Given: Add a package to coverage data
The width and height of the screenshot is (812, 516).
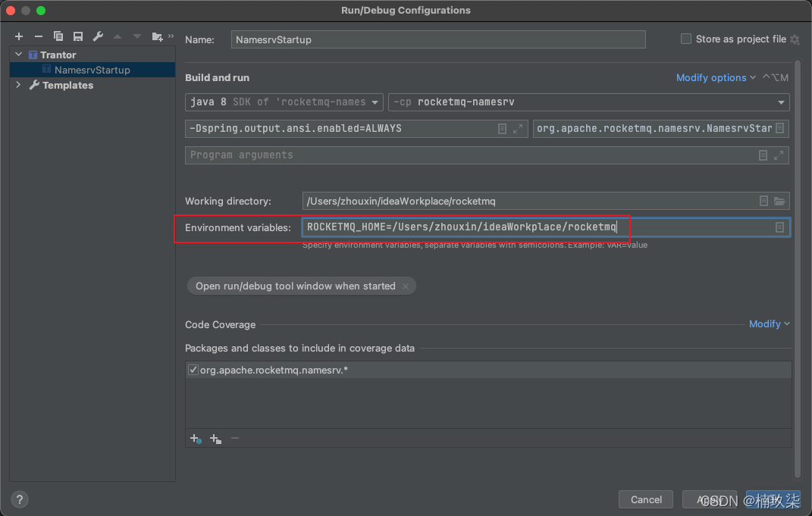Looking at the screenshot, I should click(x=215, y=439).
